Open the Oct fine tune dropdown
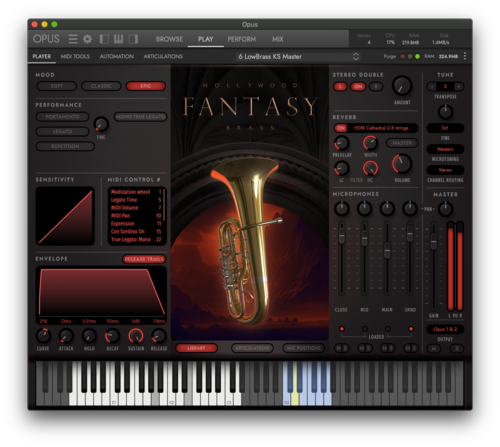This screenshot has width=500, height=447. 445,128
